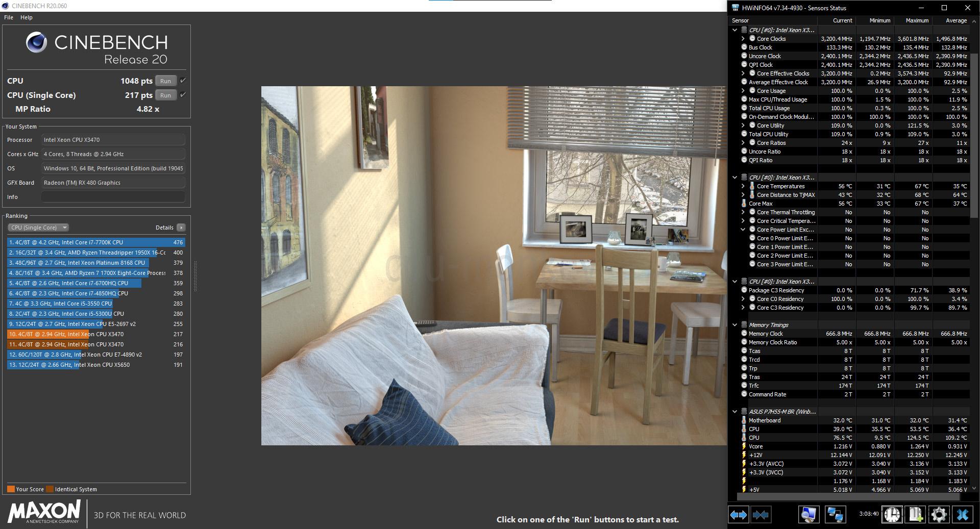This screenshot has height=529, width=980.
Task: Click the HWiNFO64 title bar app icon
Action: 735,8
